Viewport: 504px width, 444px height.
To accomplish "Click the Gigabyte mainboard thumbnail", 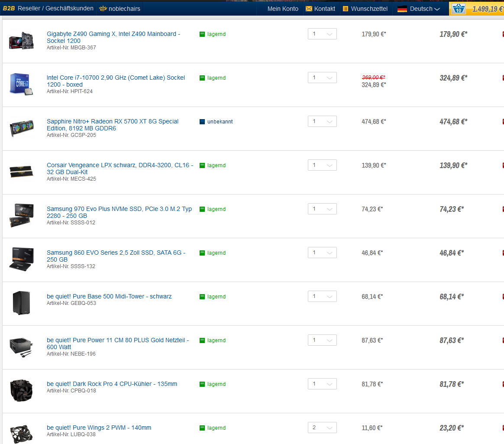I will [21, 41].
